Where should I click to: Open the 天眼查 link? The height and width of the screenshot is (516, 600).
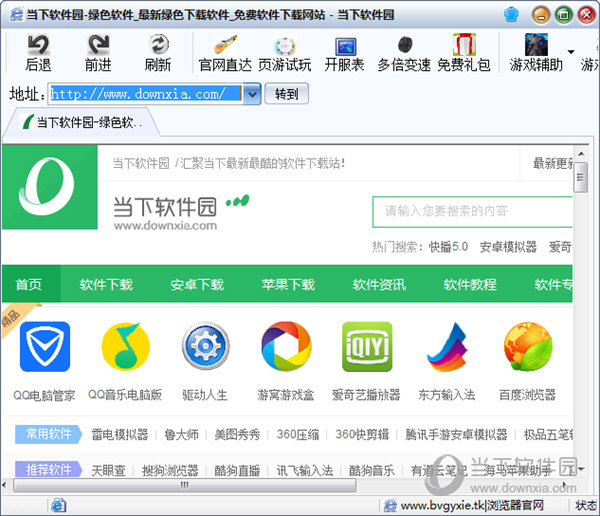click(108, 470)
